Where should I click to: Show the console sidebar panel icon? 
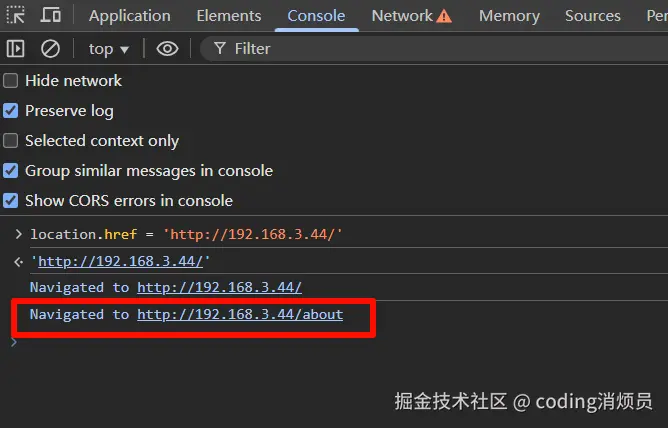point(15,48)
